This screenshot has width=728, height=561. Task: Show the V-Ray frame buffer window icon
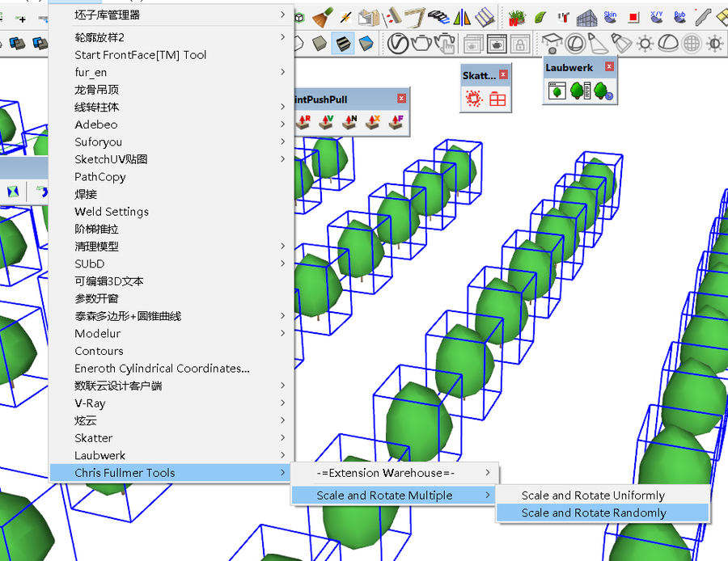pos(497,44)
